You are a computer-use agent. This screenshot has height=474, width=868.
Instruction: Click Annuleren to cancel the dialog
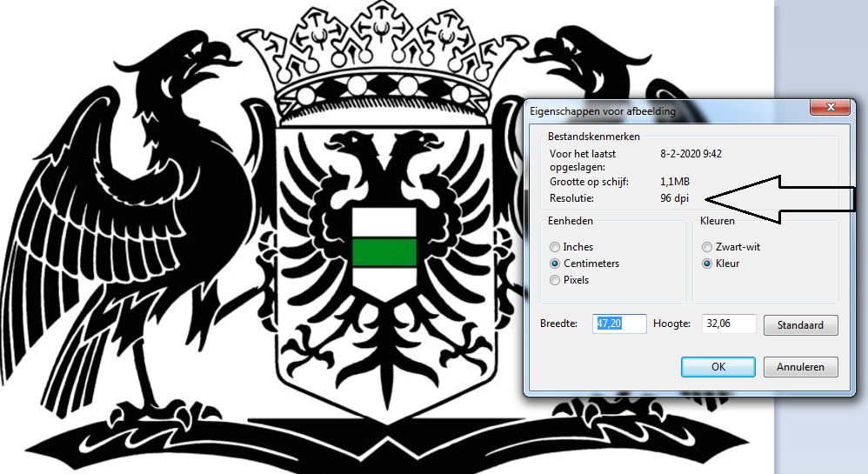[x=800, y=367]
